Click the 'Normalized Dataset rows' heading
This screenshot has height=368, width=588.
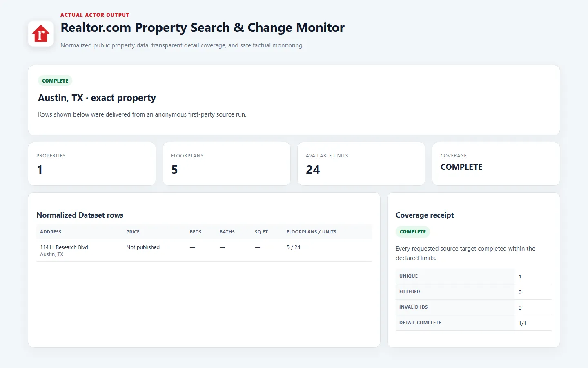coord(80,215)
